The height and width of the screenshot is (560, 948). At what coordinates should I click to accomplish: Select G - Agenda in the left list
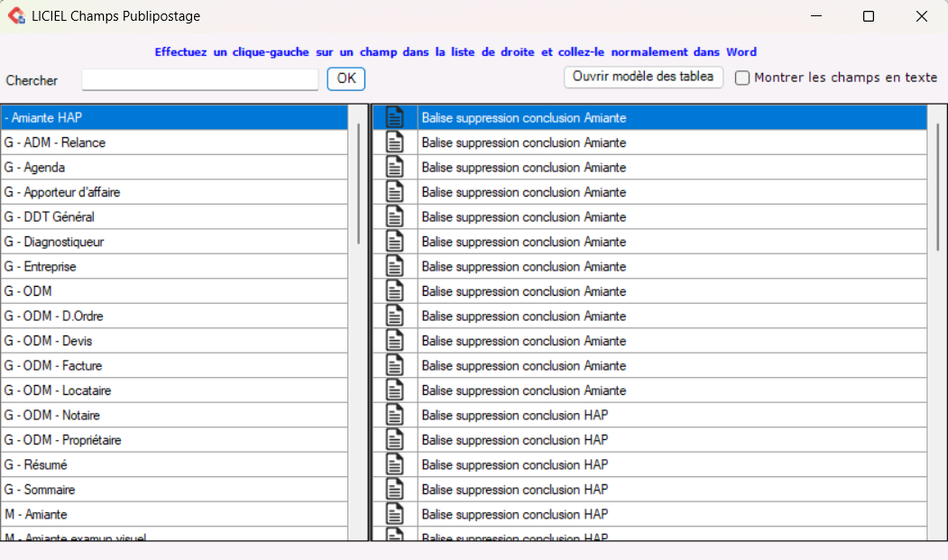click(35, 168)
